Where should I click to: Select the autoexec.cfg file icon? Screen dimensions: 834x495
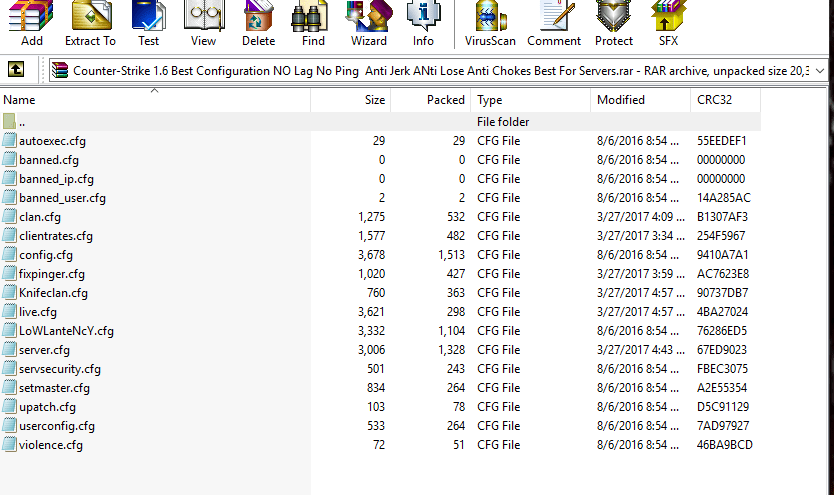[9, 141]
